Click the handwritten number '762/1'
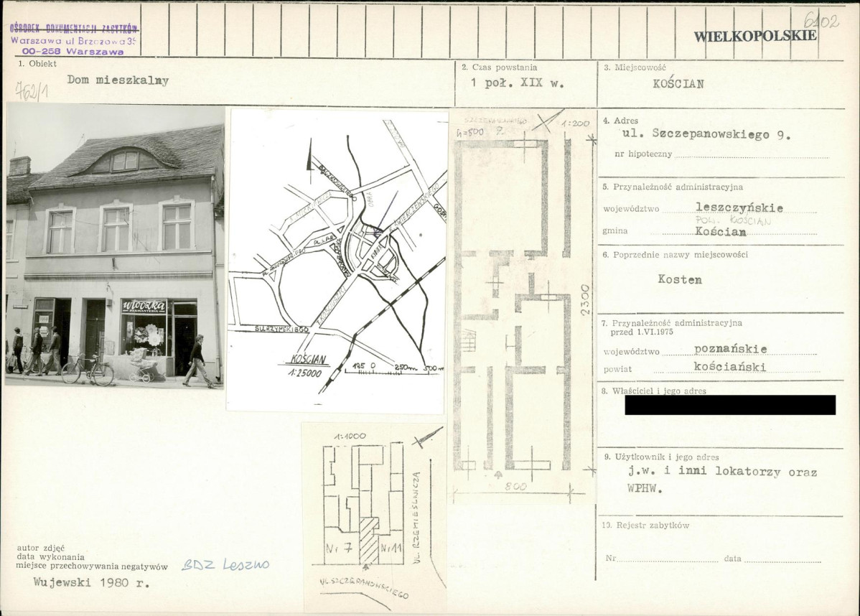The width and height of the screenshot is (860, 616). tap(32, 90)
